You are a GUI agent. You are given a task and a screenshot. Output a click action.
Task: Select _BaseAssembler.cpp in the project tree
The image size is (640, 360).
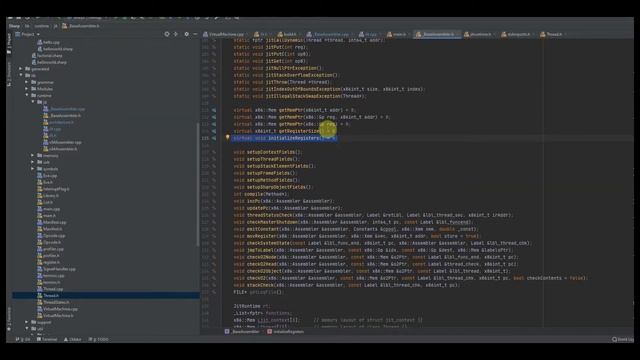pos(64,109)
